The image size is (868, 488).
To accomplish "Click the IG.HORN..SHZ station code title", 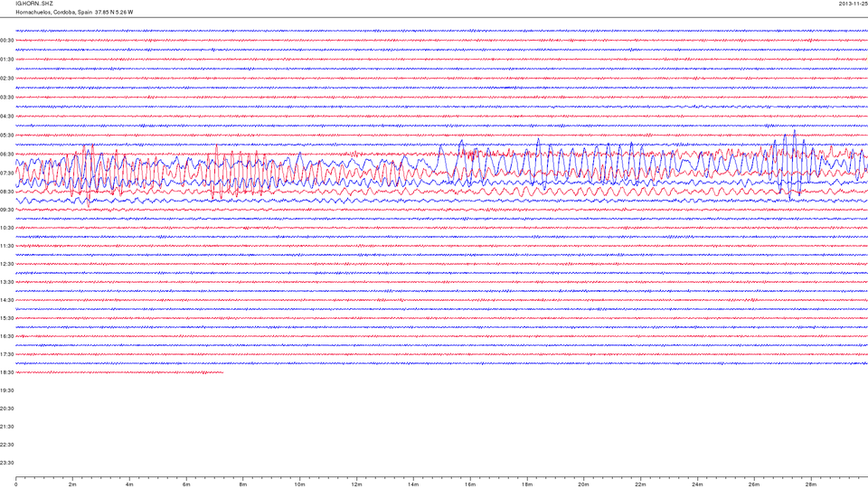I will 34,4.
